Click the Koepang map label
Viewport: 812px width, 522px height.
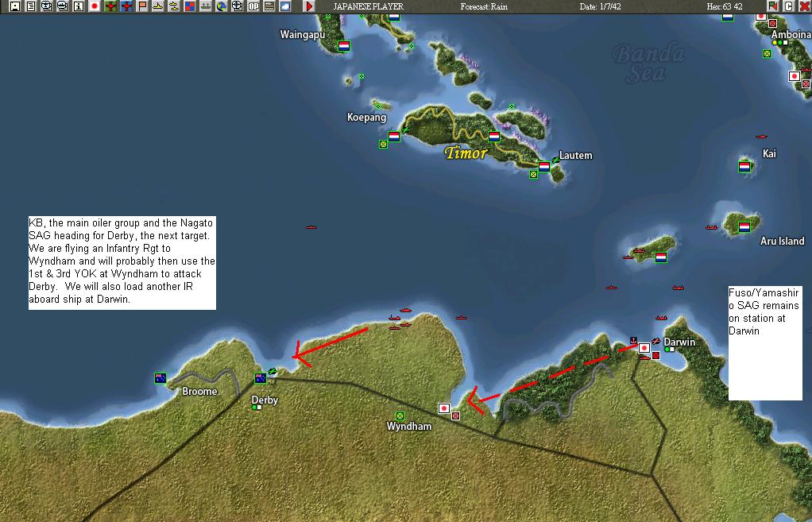(366, 117)
